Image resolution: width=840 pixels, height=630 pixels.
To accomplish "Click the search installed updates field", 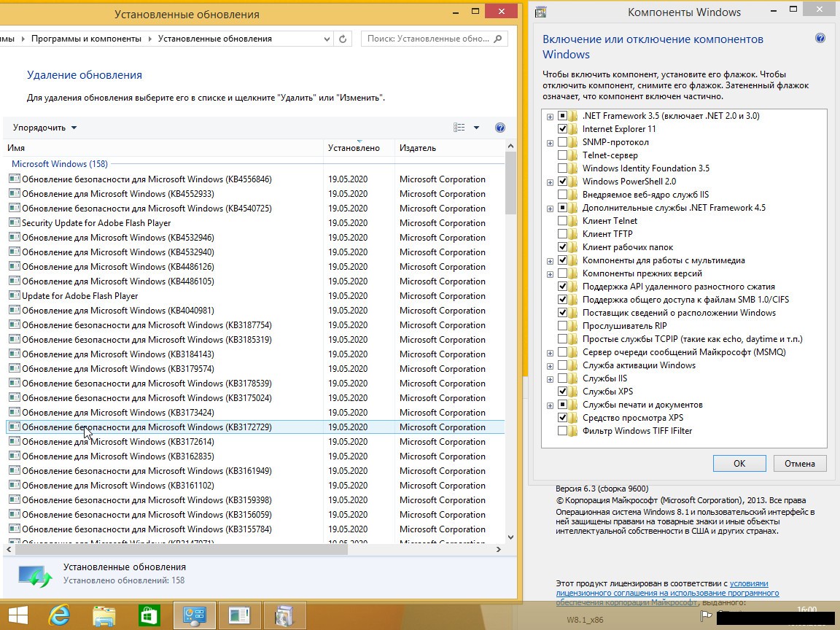I will (x=430, y=39).
